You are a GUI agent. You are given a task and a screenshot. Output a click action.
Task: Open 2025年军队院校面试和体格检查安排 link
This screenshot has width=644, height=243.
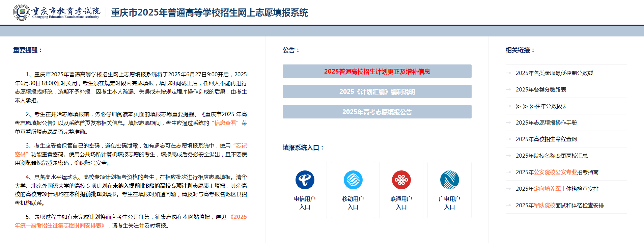coord(560,205)
